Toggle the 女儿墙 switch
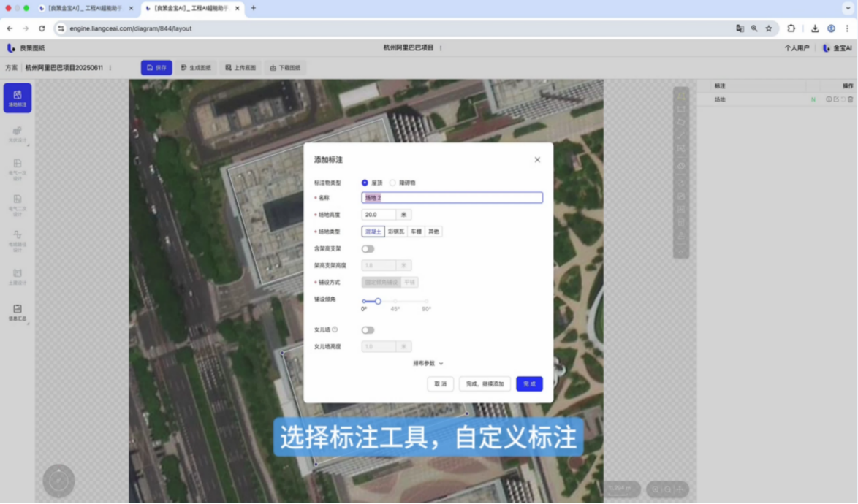Viewport: 858px width, 504px height. click(368, 330)
